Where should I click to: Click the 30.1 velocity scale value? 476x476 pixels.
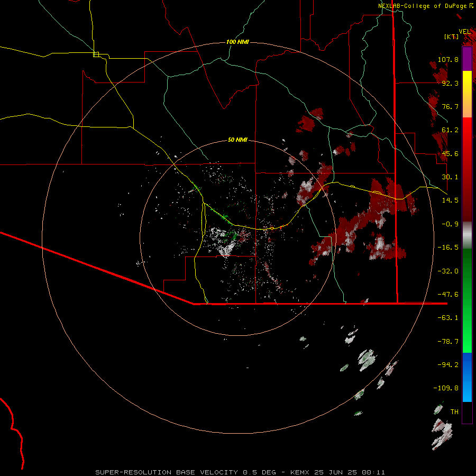[450, 177]
